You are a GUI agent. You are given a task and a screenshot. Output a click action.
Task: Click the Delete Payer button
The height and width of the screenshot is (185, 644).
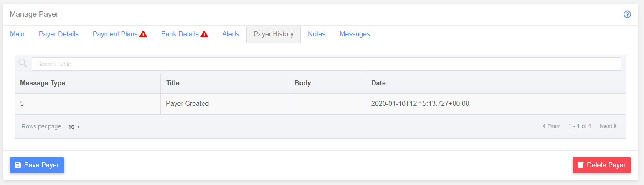(x=601, y=165)
